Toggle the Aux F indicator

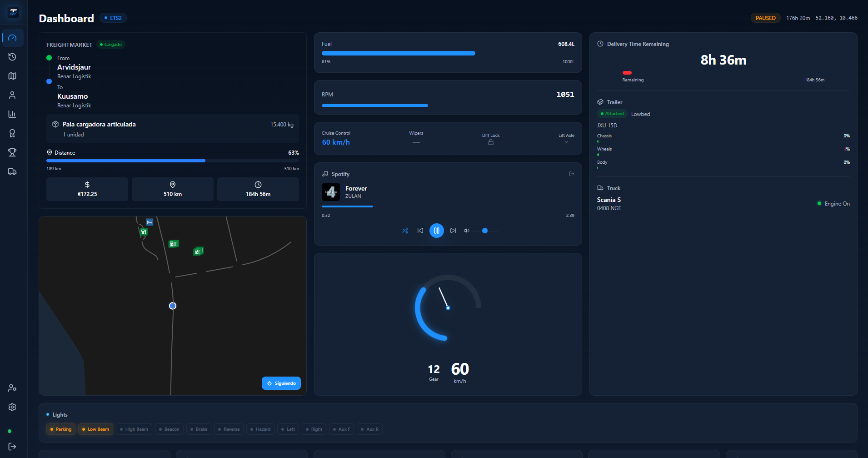click(341, 429)
